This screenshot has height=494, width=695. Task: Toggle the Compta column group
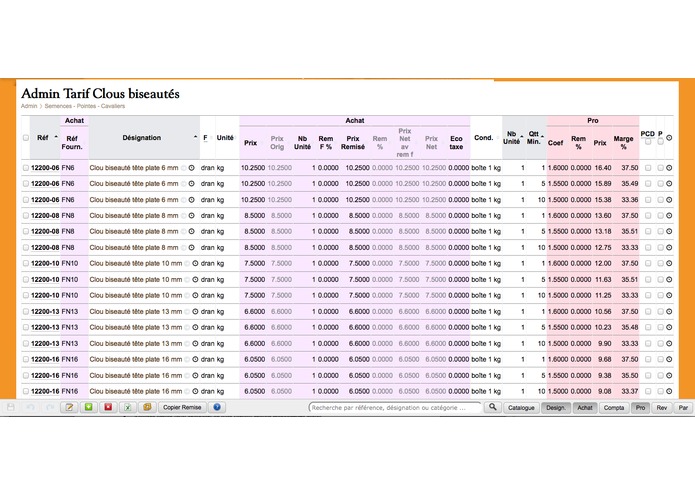(613, 408)
